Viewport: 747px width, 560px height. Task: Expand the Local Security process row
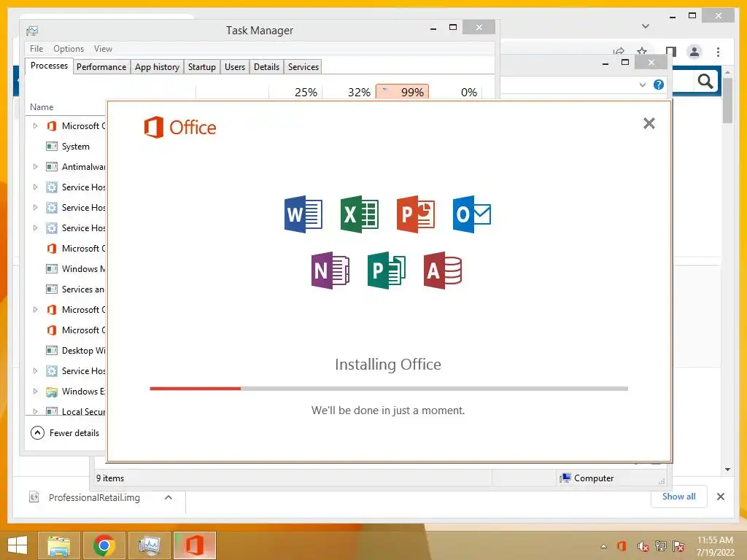click(35, 411)
